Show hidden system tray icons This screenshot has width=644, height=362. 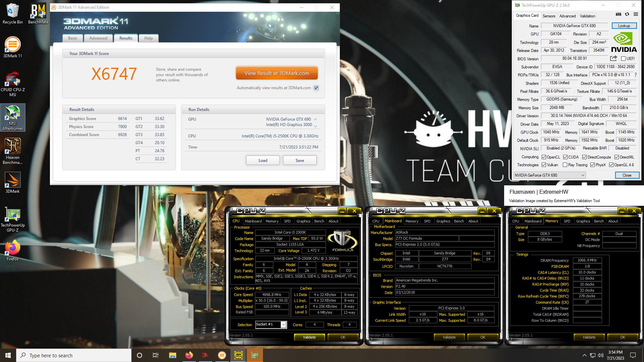point(584,355)
